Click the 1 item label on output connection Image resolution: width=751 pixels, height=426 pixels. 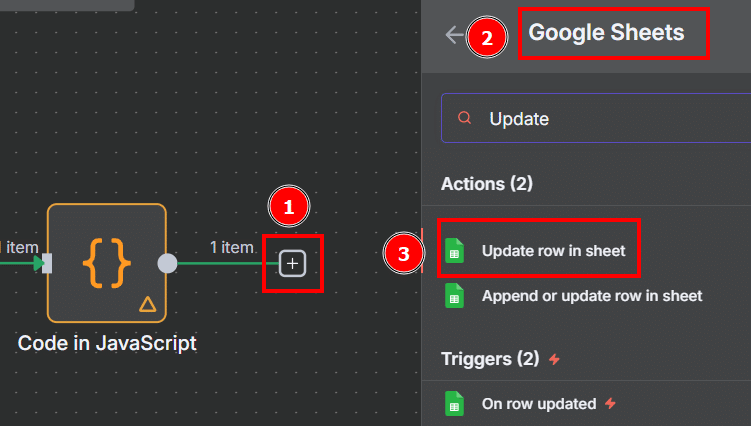232,247
